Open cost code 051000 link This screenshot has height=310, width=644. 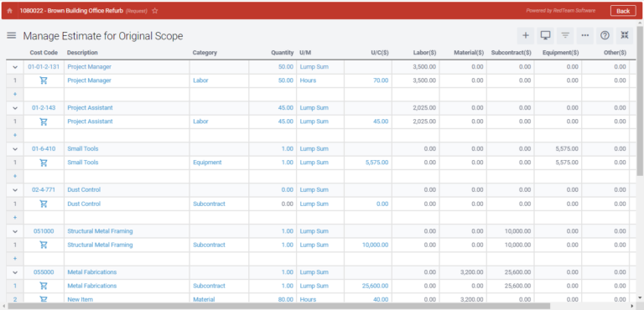tap(44, 231)
